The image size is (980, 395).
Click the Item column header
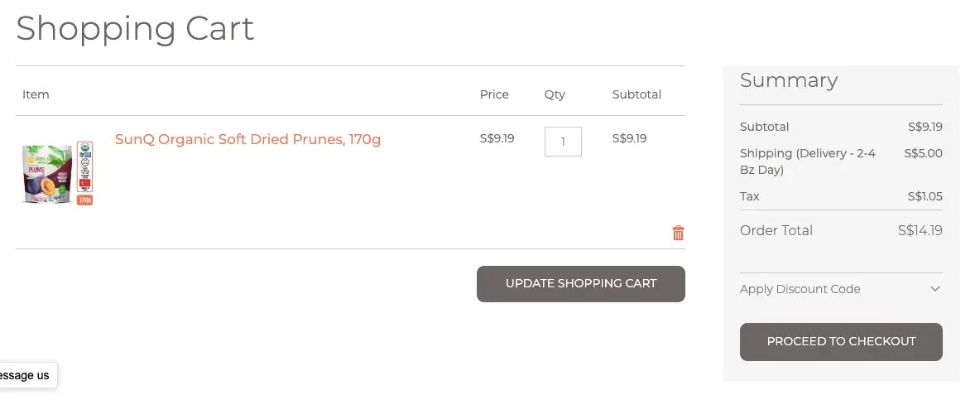pyautogui.click(x=36, y=94)
